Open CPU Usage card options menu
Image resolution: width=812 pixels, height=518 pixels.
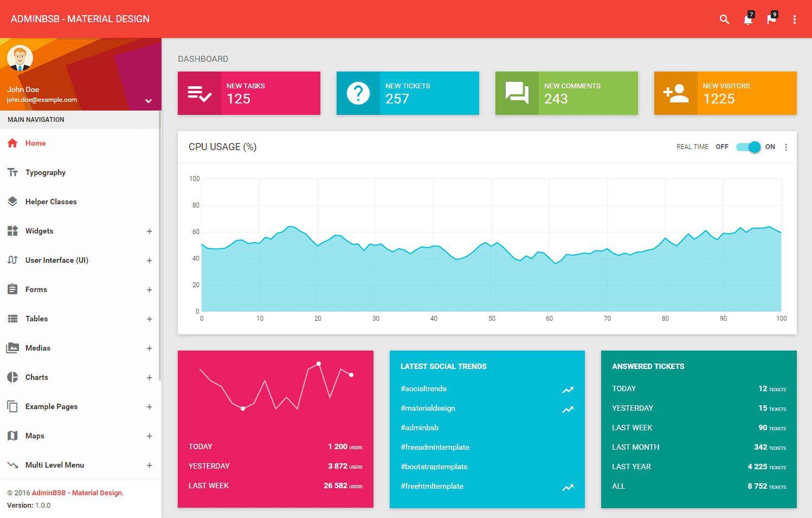click(x=786, y=147)
